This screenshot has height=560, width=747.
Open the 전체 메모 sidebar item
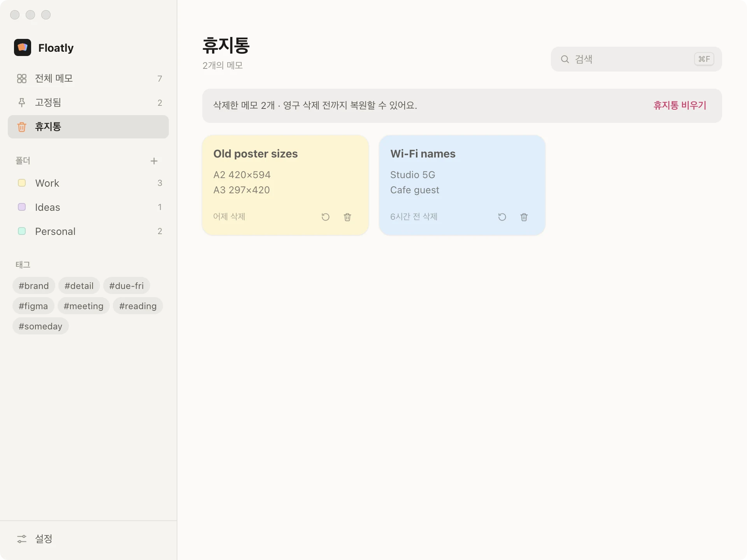88,79
